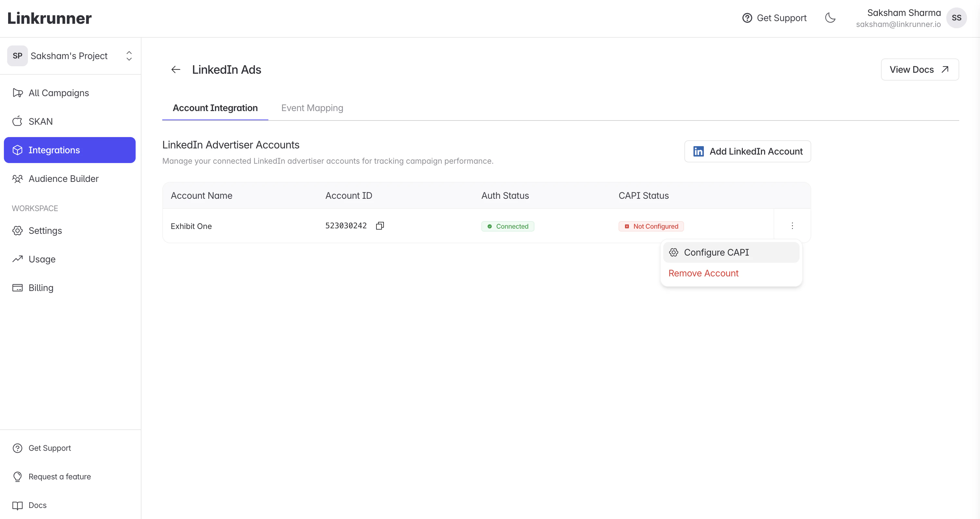Click Add LinkedIn Account button
The width and height of the screenshot is (980, 519).
coord(747,152)
